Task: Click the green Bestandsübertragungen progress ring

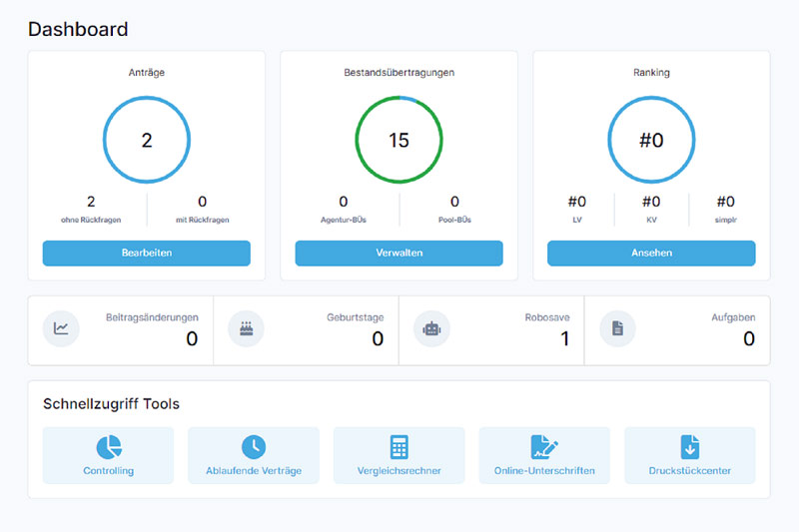Action: click(399, 140)
